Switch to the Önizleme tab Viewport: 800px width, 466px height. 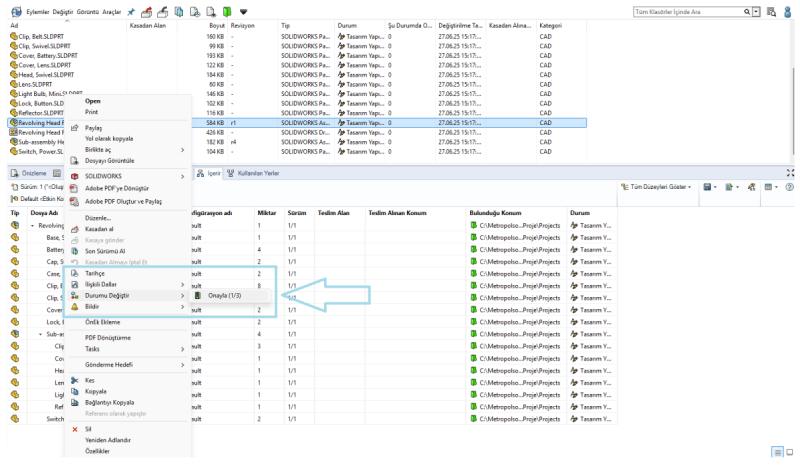[29, 174]
